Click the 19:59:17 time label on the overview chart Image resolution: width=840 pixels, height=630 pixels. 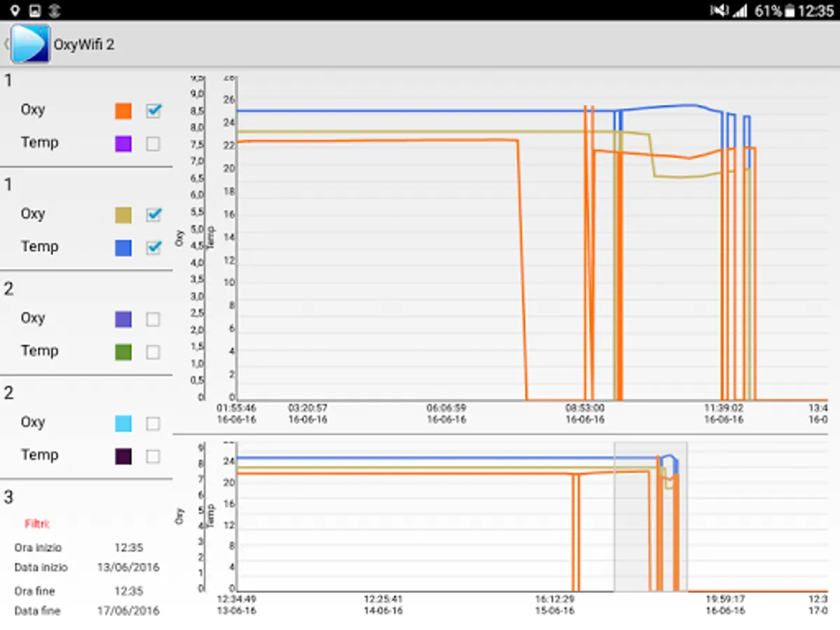724,599
